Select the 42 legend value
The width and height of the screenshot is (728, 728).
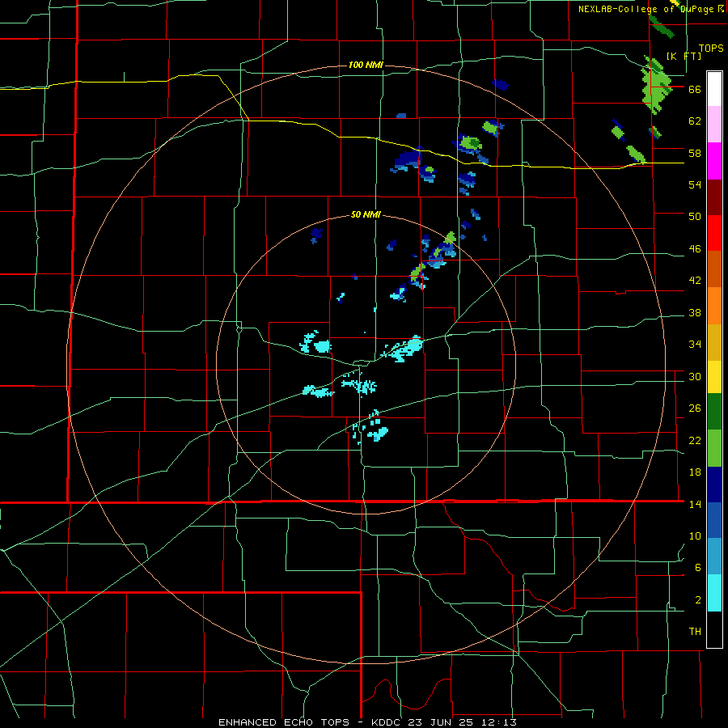[695, 281]
